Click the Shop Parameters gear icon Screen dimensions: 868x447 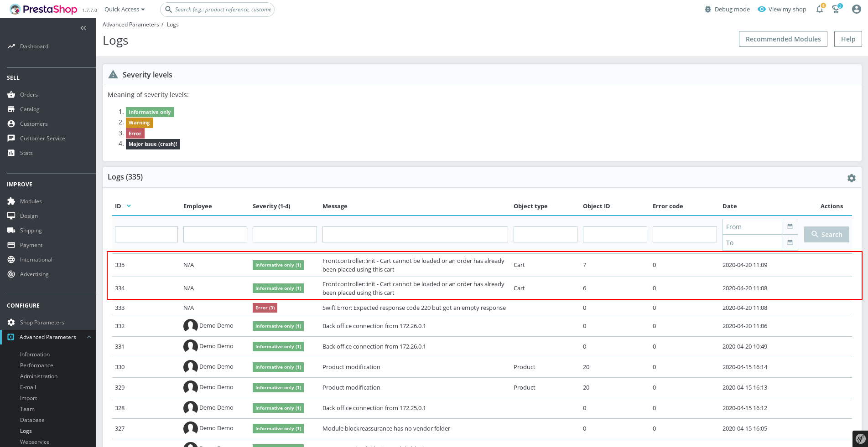pos(11,323)
